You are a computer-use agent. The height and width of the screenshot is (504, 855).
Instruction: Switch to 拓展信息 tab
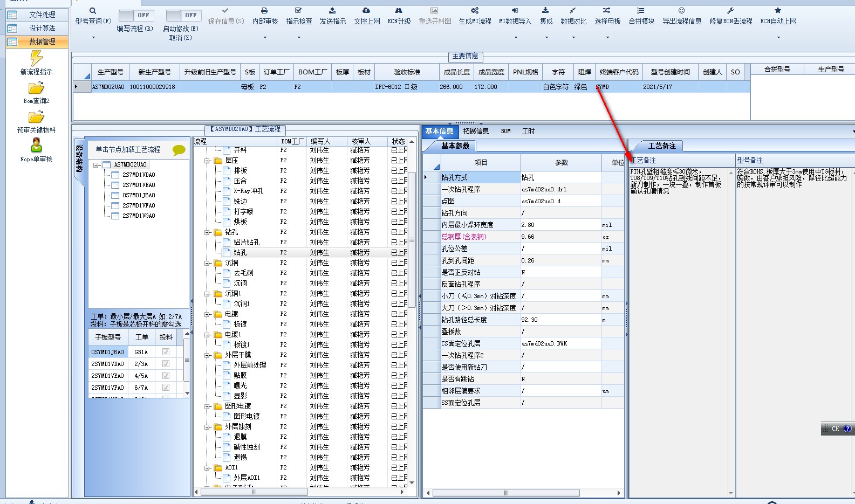pyautogui.click(x=476, y=131)
